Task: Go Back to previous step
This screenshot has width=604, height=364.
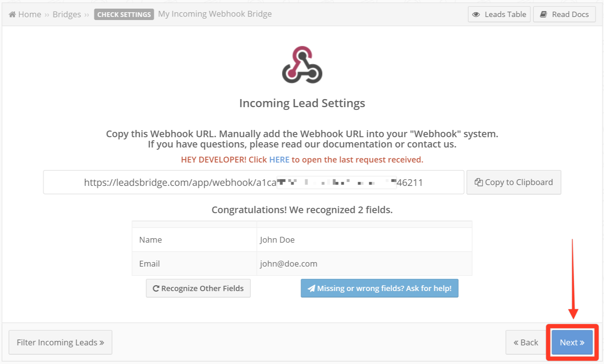Action: [x=526, y=342]
